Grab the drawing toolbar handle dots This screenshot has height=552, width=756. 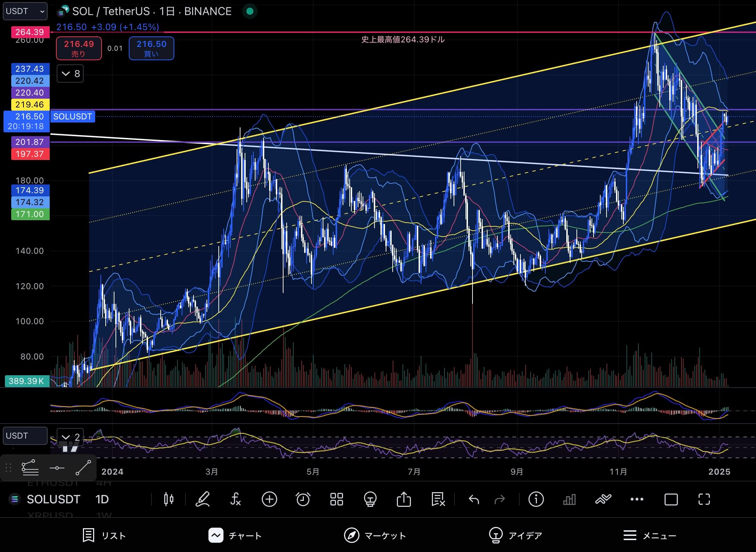(9, 468)
